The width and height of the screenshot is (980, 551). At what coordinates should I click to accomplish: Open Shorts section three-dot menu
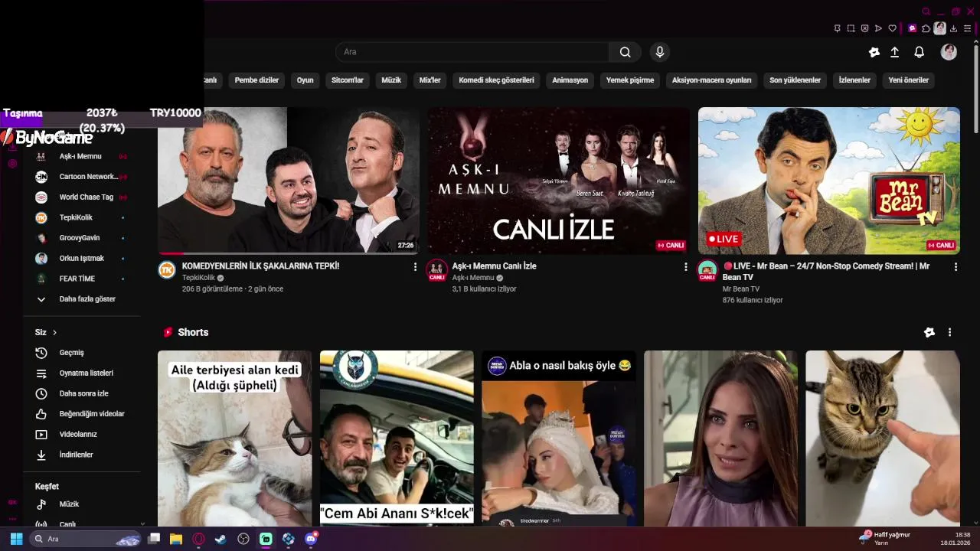click(949, 332)
